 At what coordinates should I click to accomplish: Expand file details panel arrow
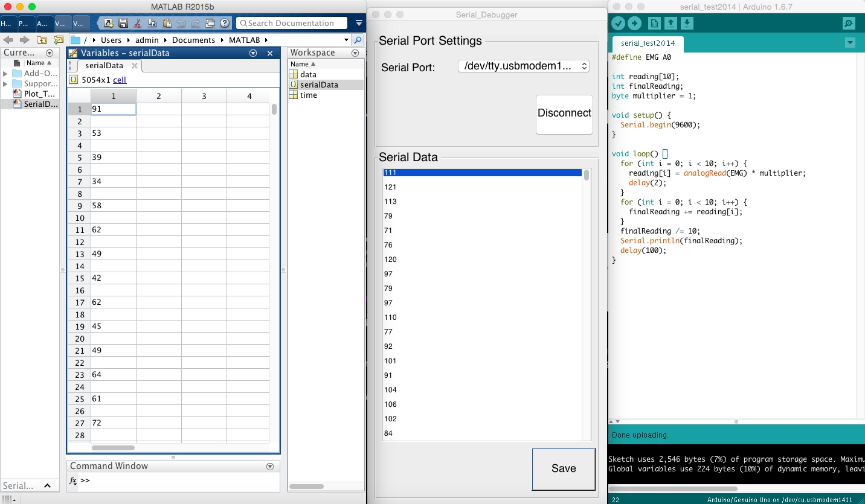(x=47, y=486)
